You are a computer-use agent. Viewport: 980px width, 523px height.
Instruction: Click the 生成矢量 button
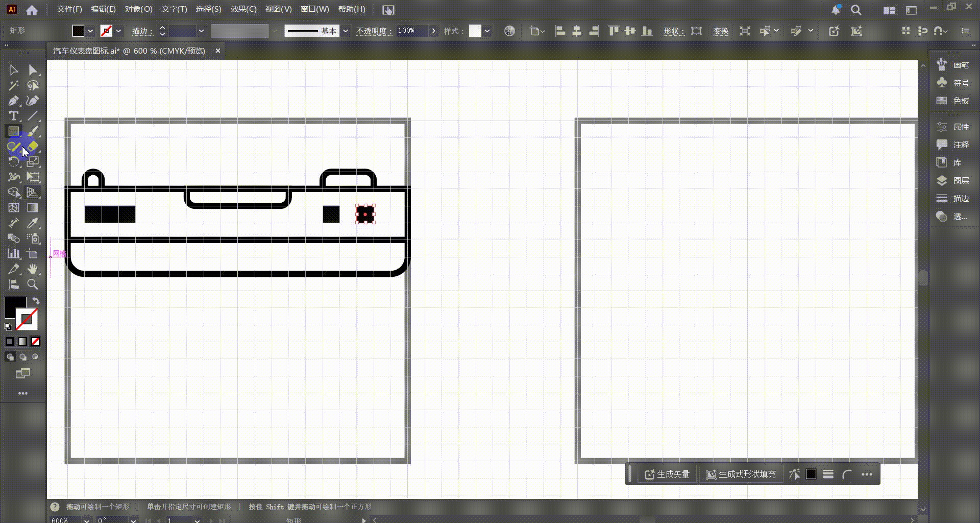pos(667,474)
